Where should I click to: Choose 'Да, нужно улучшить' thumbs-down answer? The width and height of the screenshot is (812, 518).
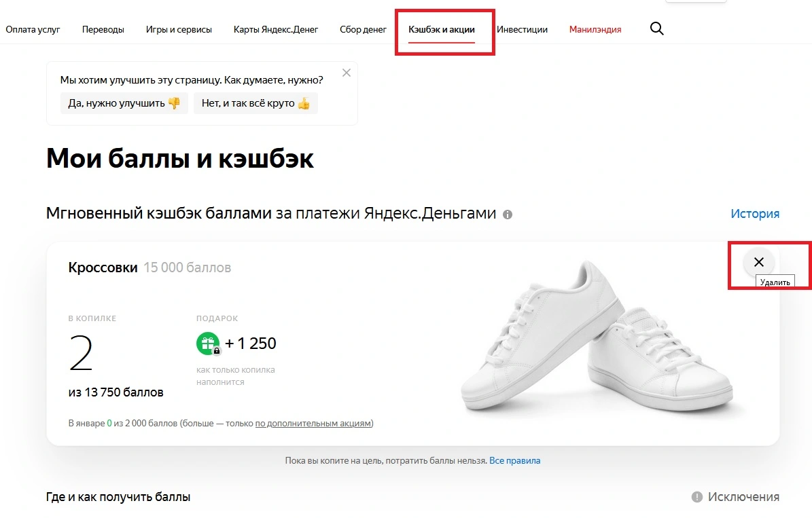pos(124,103)
